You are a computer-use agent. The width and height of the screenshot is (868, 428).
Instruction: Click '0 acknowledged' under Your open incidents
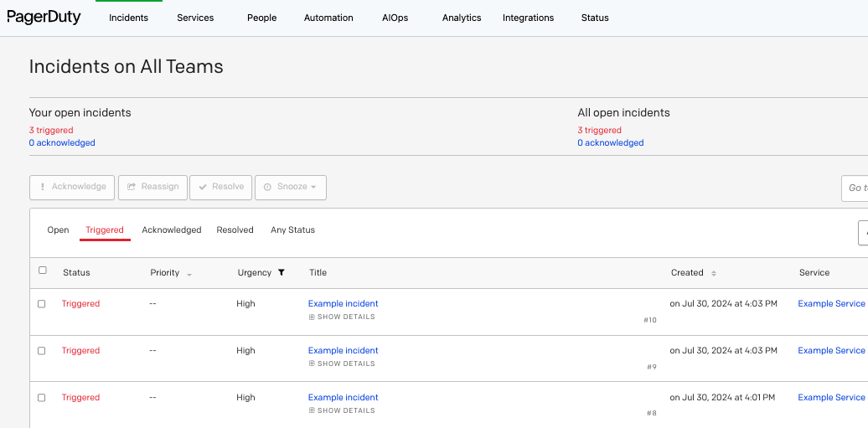coord(62,143)
